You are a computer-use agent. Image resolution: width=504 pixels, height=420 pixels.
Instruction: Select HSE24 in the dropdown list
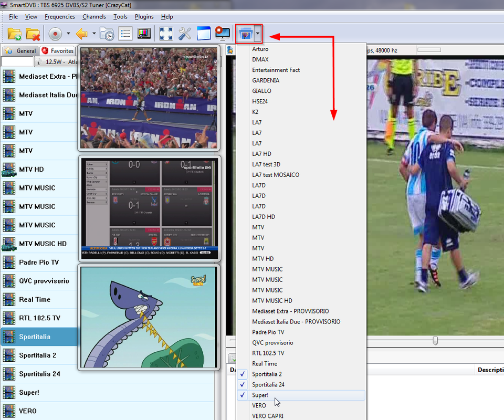(300, 101)
